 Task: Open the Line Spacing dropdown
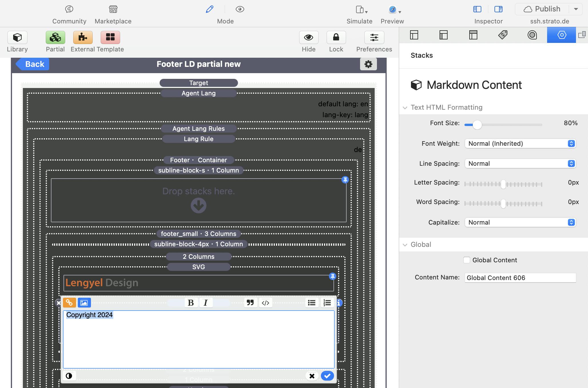pyautogui.click(x=520, y=163)
